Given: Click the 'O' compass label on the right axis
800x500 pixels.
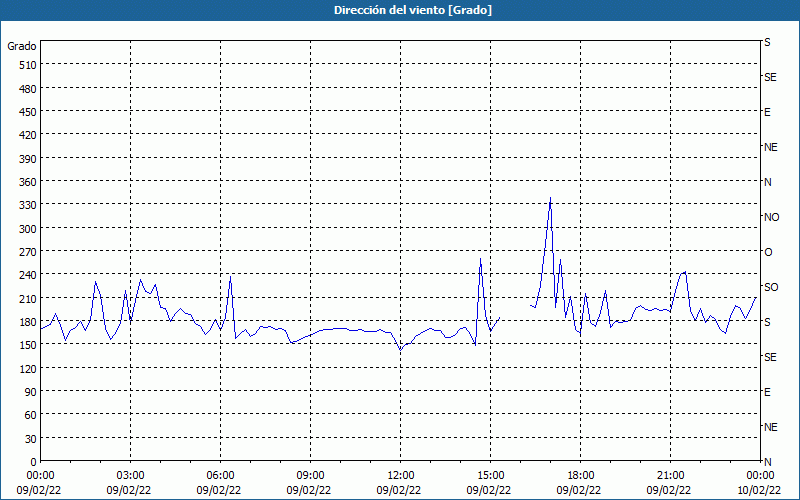Looking at the screenshot, I should point(768,252).
